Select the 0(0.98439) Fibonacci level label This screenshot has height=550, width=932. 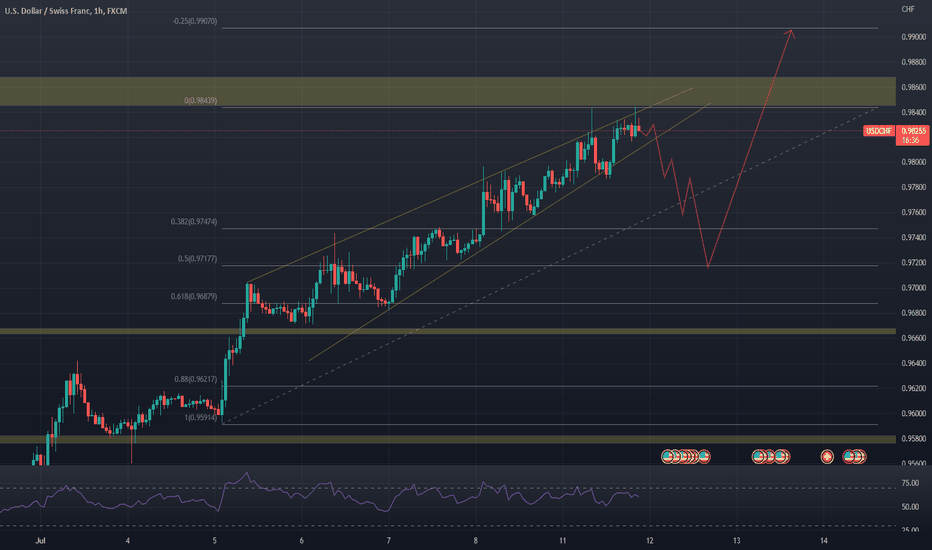tap(200, 101)
